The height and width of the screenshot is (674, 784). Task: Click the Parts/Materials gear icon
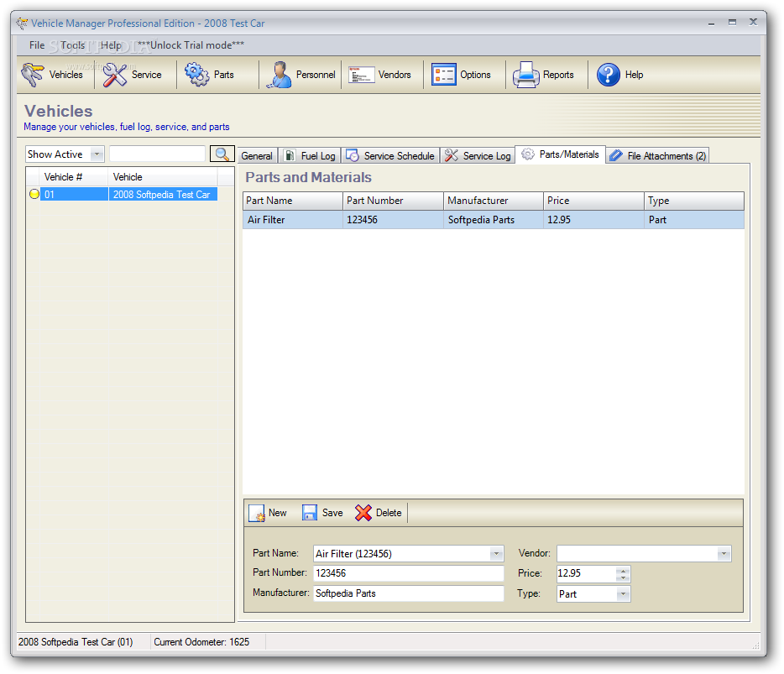[x=527, y=154]
